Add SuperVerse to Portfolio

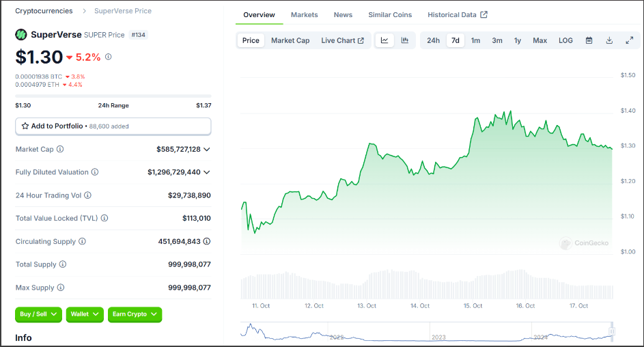113,126
